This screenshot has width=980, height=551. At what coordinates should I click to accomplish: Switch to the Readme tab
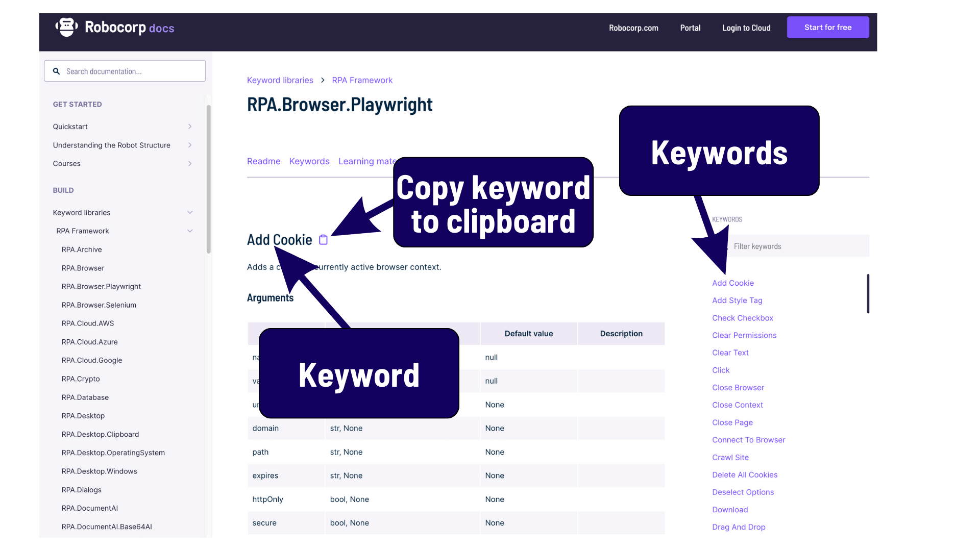pos(263,161)
